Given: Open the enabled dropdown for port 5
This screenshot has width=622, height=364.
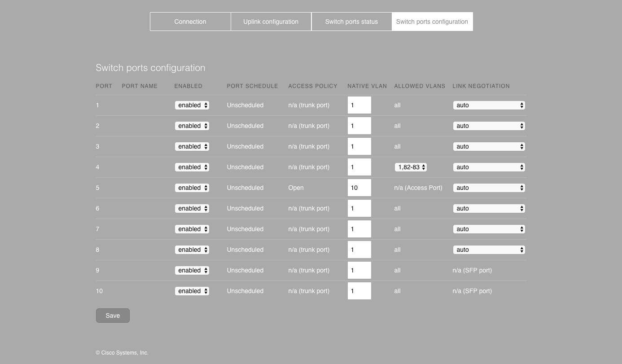Looking at the screenshot, I should [192, 188].
